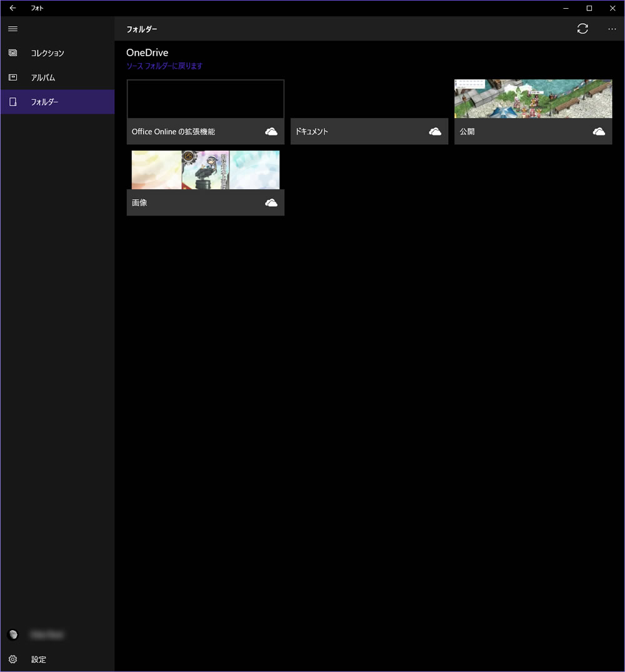Click the user account avatar

(13, 635)
